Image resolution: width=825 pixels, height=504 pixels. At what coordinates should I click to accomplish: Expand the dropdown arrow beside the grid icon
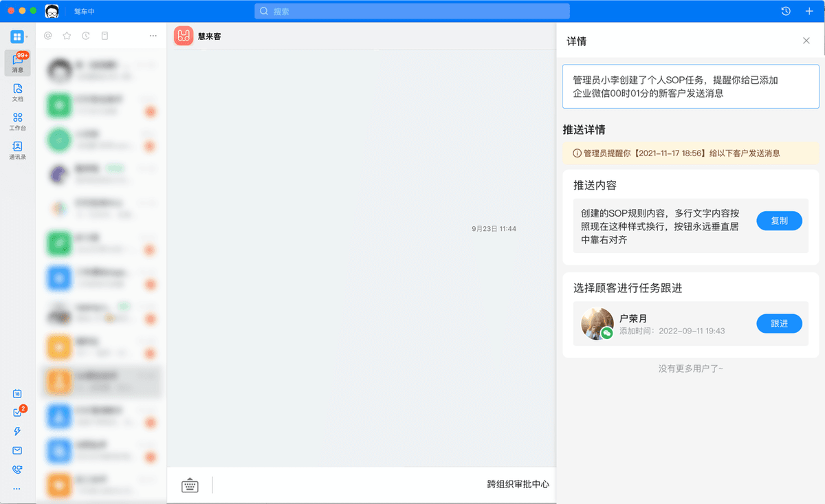pyautogui.click(x=27, y=36)
